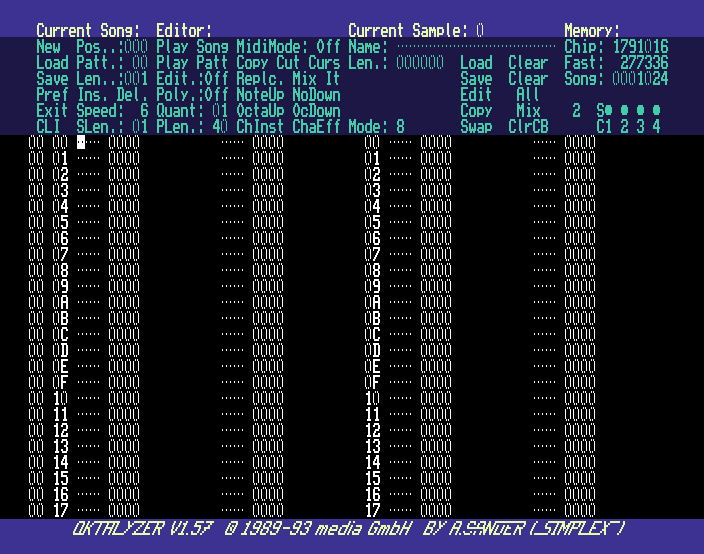Screen dimensions: 704x554
Task: Click the Curs editor command
Action: [x=324, y=63]
